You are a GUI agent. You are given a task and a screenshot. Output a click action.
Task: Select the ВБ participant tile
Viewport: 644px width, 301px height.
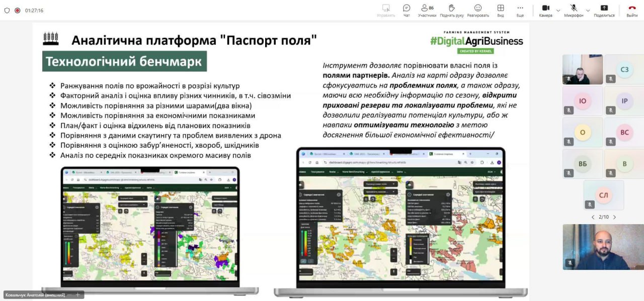click(582, 163)
